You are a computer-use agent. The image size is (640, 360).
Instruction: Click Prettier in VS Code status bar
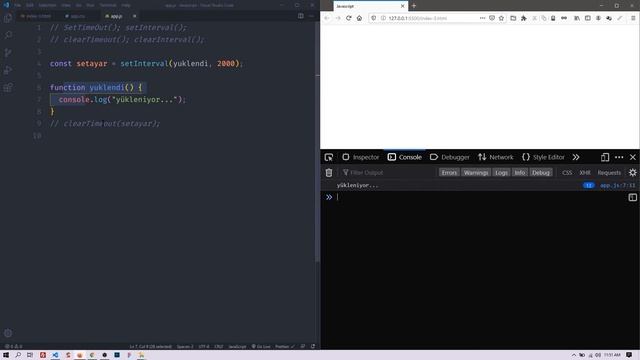point(284,347)
